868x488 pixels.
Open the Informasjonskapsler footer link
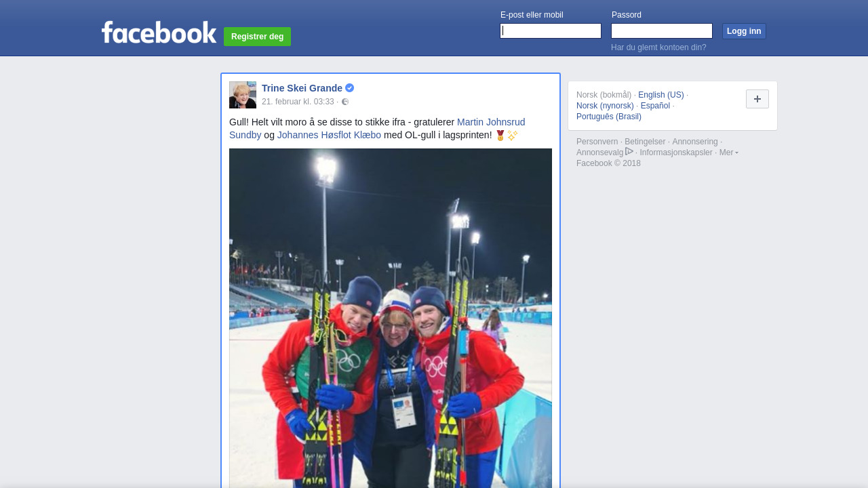676,152
